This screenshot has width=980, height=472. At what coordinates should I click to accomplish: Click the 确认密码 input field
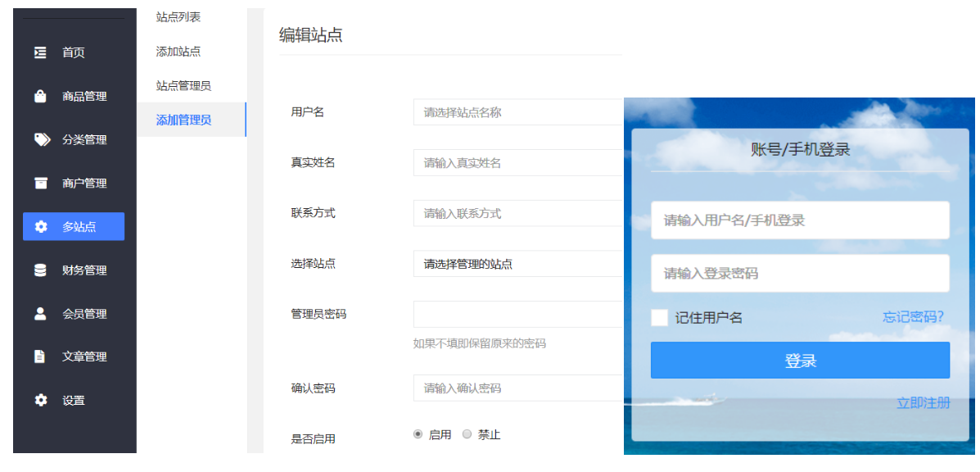[518, 388]
